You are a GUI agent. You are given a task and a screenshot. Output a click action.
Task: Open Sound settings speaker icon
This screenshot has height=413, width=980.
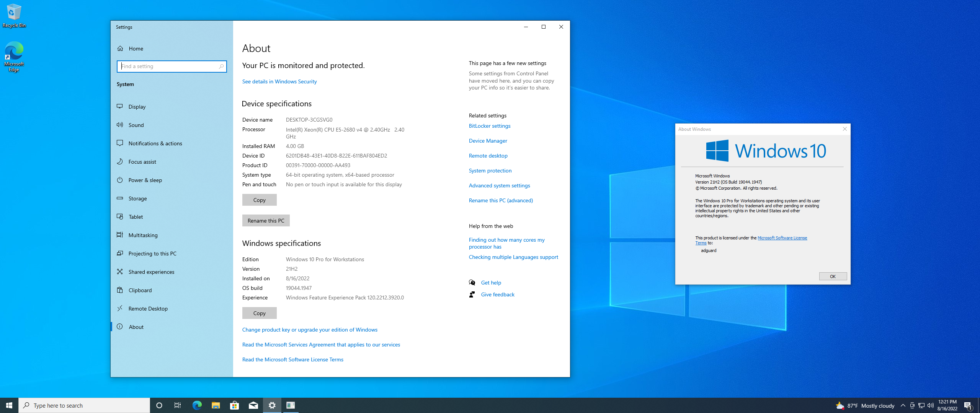point(120,125)
